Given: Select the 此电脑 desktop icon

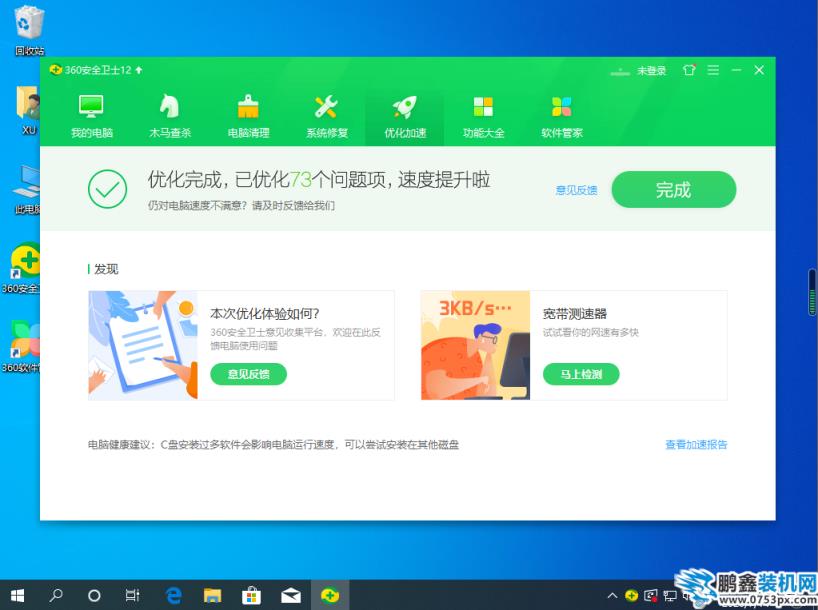Looking at the screenshot, I should click(29, 190).
